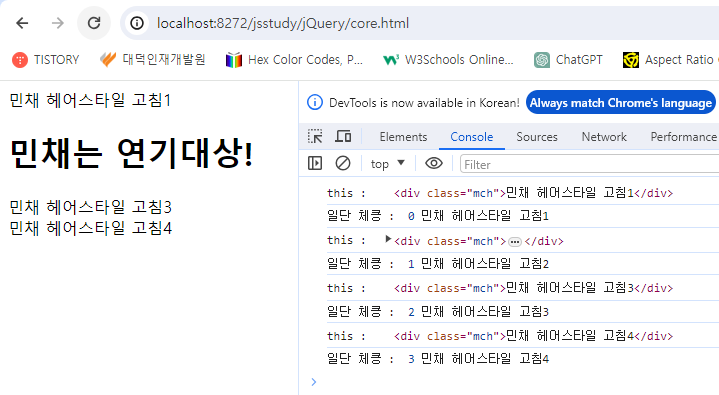The image size is (719, 395).
Task: Click the DevTools info icon in language banner
Action: tap(315, 102)
